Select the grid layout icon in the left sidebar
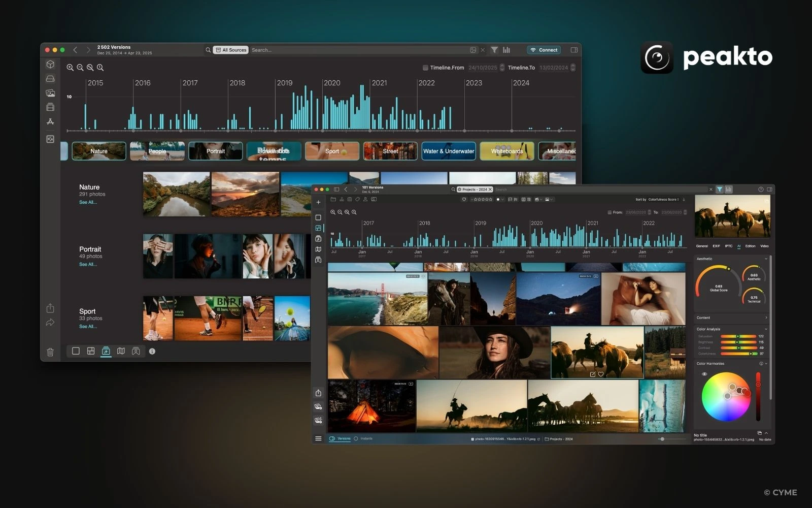Image resolution: width=812 pixels, height=508 pixels. [x=318, y=228]
